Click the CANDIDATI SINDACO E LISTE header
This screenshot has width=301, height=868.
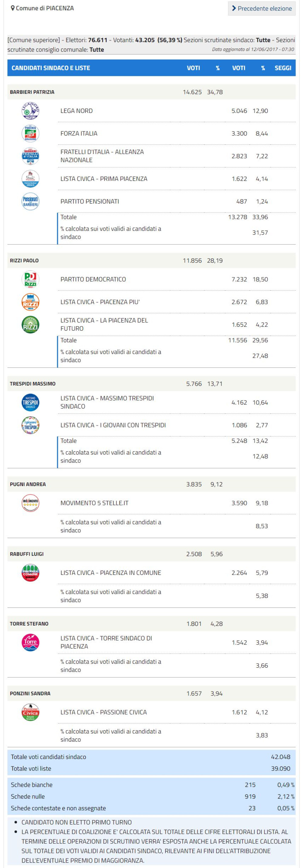51,68
